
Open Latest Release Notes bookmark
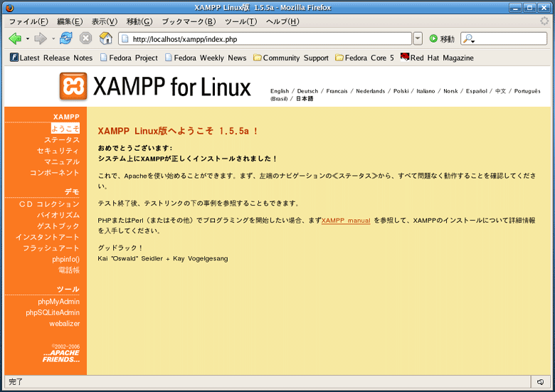tap(51, 58)
